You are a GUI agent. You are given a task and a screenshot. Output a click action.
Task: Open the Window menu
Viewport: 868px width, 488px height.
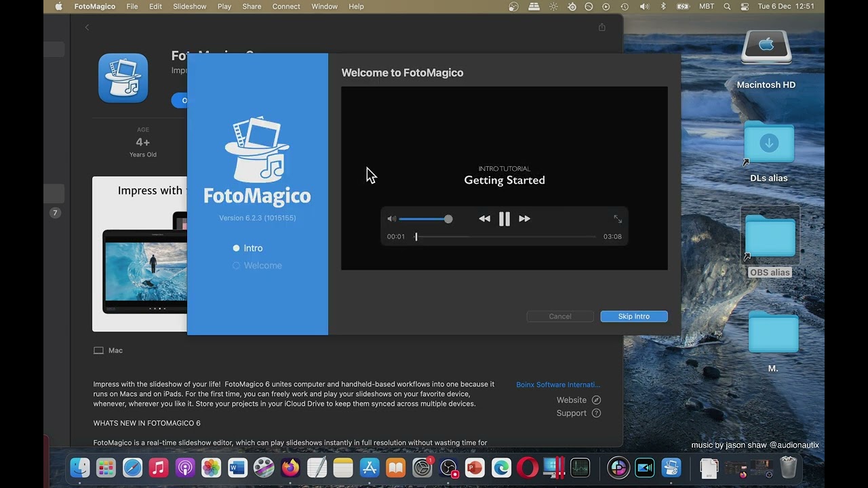(324, 6)
